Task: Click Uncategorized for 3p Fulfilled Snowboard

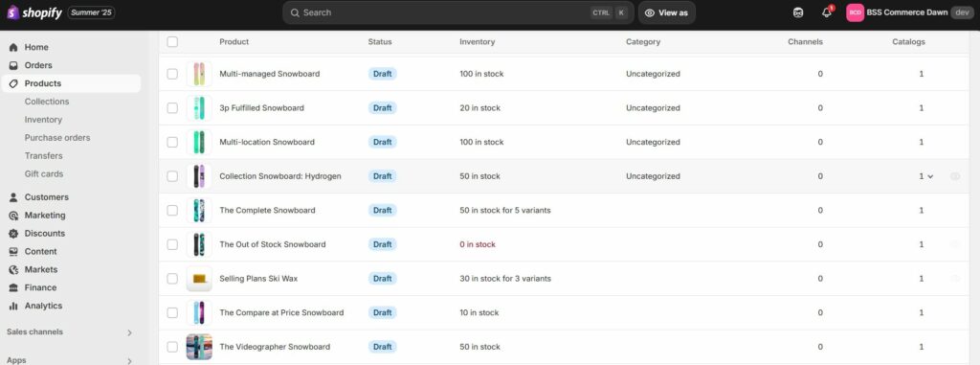Action: [653, 107]
